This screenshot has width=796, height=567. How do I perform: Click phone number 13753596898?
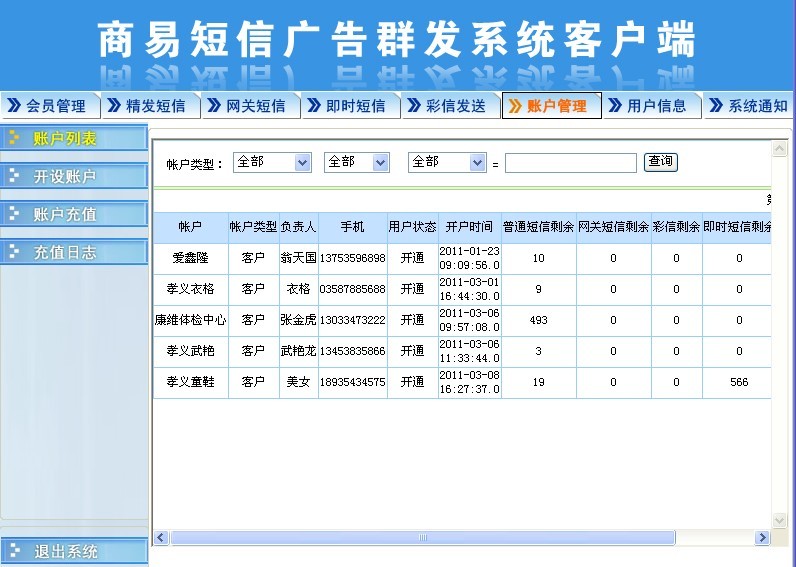point(352,258)
